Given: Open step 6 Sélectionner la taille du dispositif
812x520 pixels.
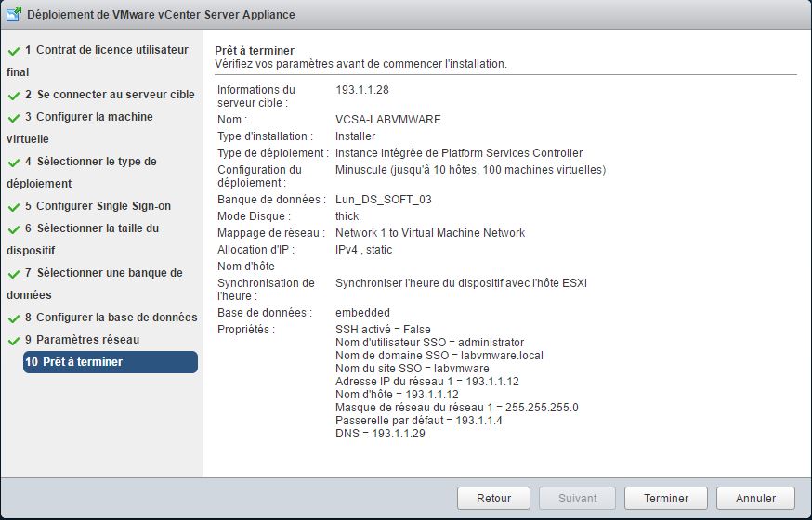Looking at the screenshot, I should click(x=83, y=239).
